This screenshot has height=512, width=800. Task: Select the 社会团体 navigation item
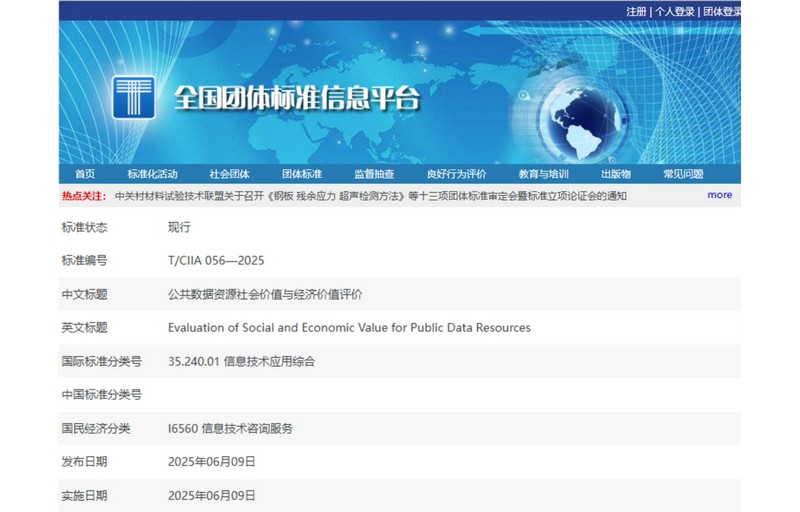(x=229, y=174)
